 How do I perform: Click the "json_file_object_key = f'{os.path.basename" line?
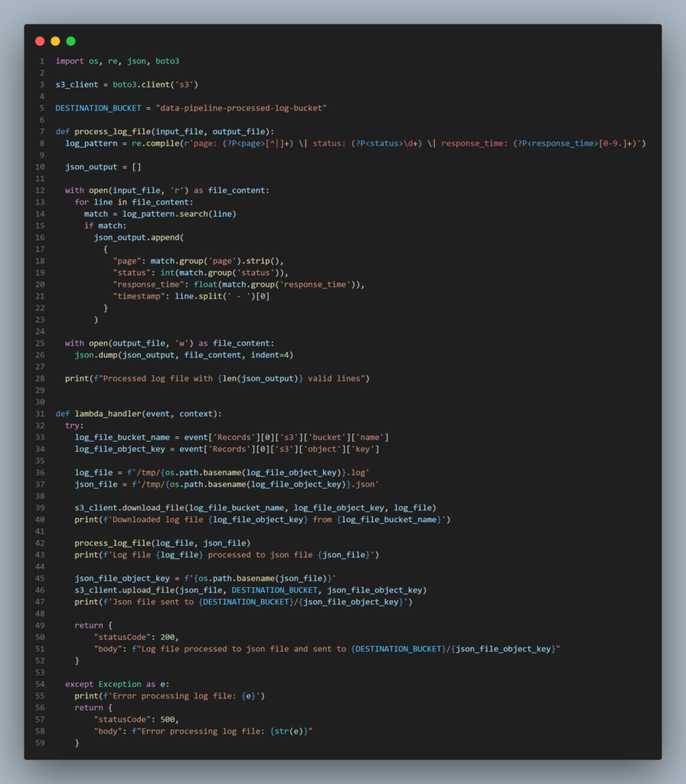pyautogui.click(x=205, y=578)
